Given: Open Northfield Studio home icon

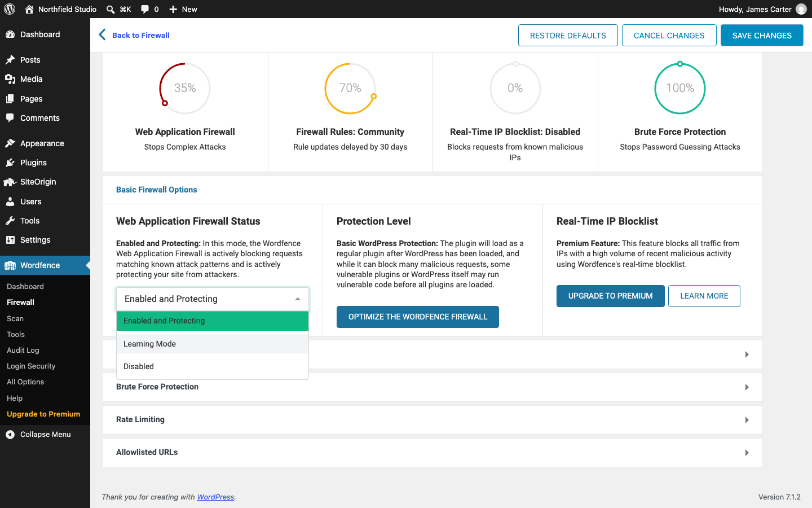Looking at the screenshot, I should (x=29, y=9).
